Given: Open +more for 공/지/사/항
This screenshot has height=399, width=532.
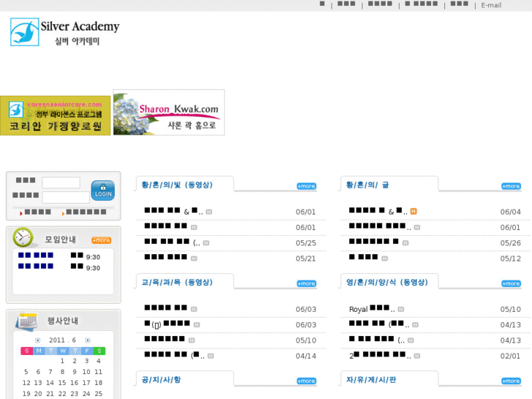Looking at the screenshot, I should pos(307,381).
